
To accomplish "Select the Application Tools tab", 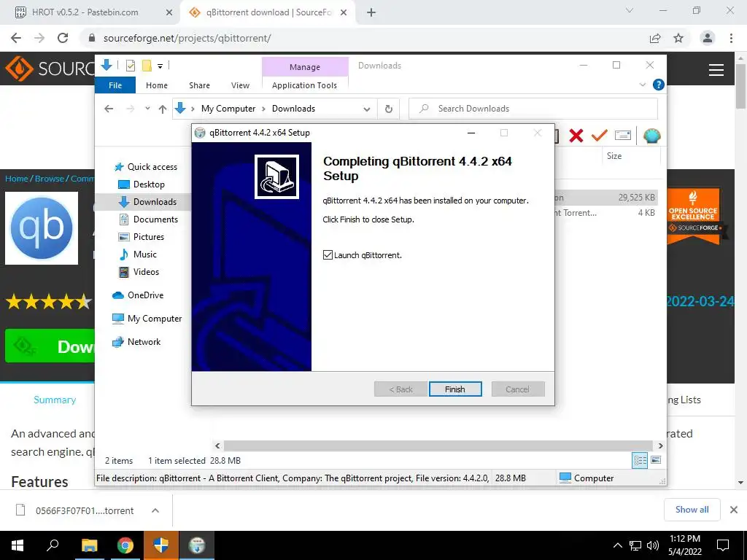I will (304, 85).
